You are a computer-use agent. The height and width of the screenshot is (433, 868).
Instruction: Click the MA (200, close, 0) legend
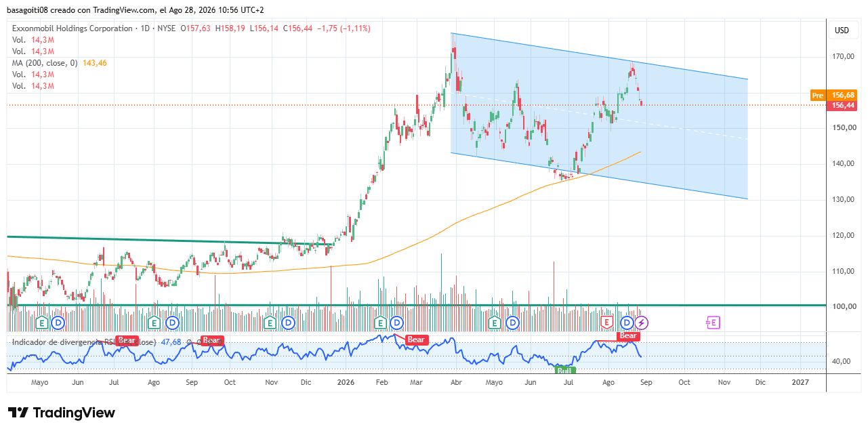(x=45, y=63)
